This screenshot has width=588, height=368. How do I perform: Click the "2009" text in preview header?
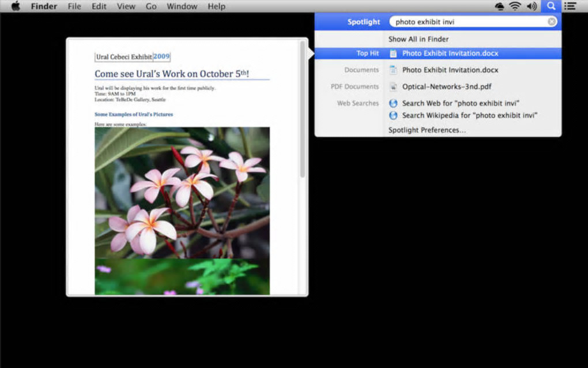click(161, 57)
